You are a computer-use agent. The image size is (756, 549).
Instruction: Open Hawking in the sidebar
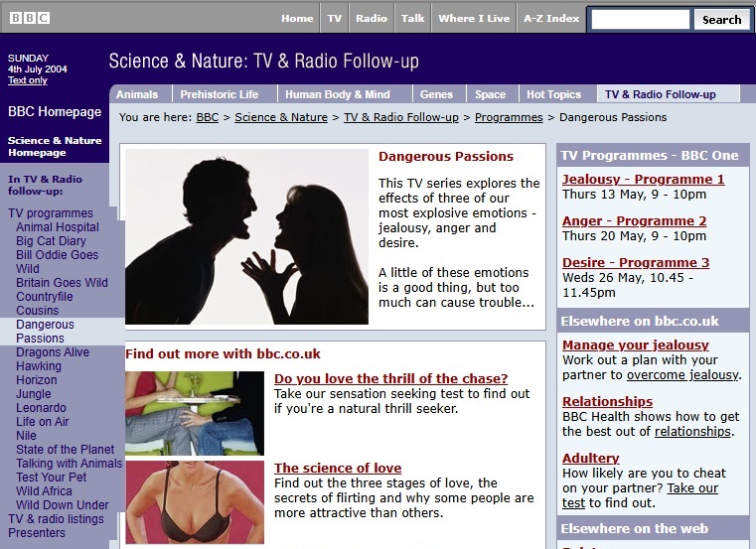pyautogui.click(x=39, y=366)
